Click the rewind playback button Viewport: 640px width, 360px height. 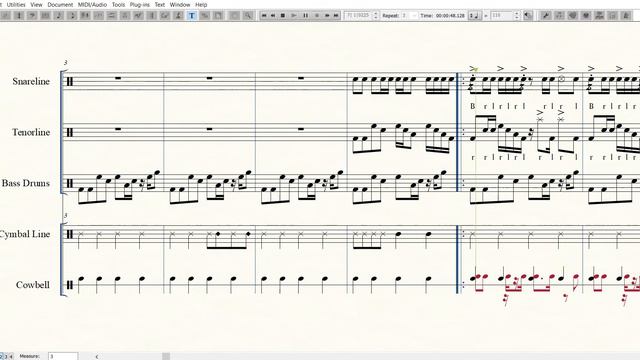(x=273, y=16)
